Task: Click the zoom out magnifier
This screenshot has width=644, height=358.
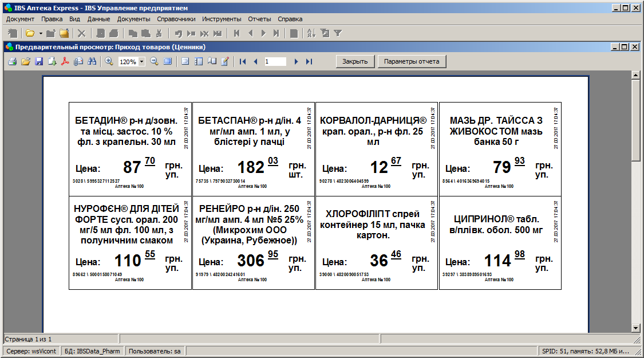Action: [x=154, y=61]
